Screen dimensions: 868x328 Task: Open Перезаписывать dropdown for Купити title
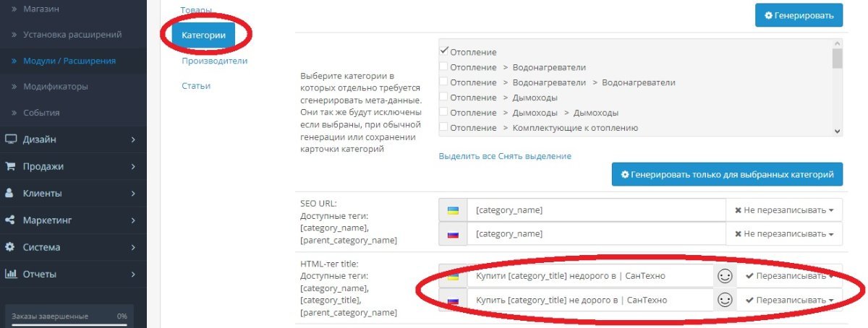tap(789, 276)
